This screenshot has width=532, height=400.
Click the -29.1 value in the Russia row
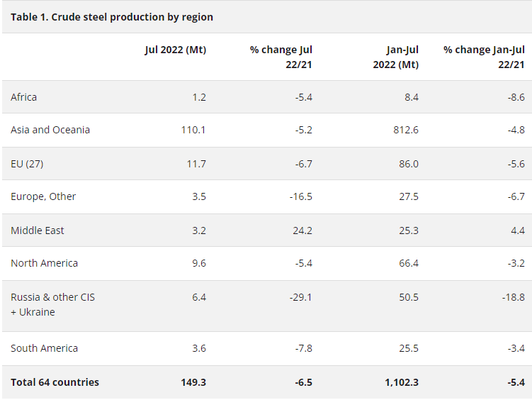(300, 297)
